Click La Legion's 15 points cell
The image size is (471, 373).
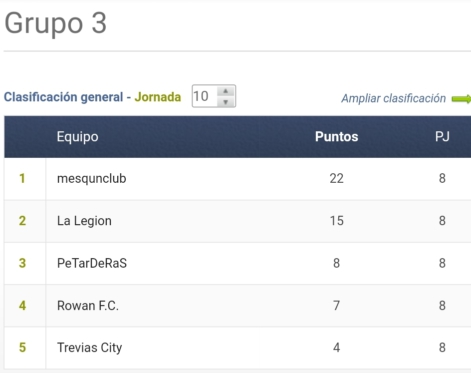click(337, 221)
